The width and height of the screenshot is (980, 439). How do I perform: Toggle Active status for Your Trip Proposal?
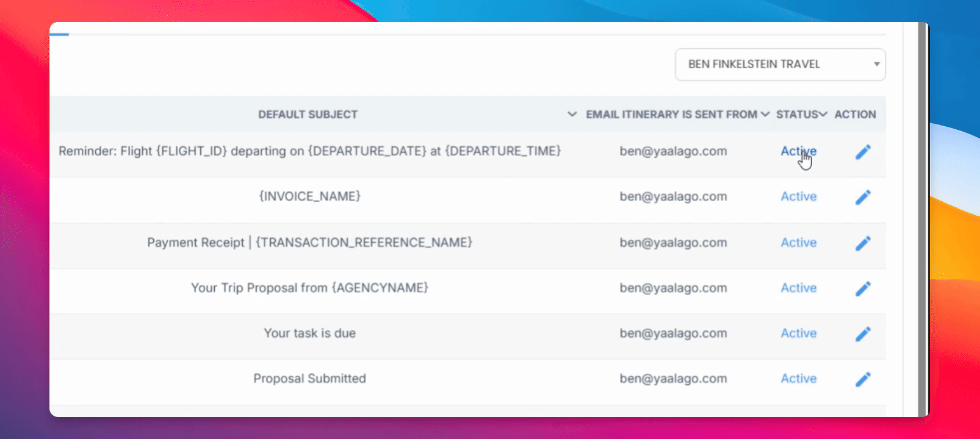click(x=798, y=288)
